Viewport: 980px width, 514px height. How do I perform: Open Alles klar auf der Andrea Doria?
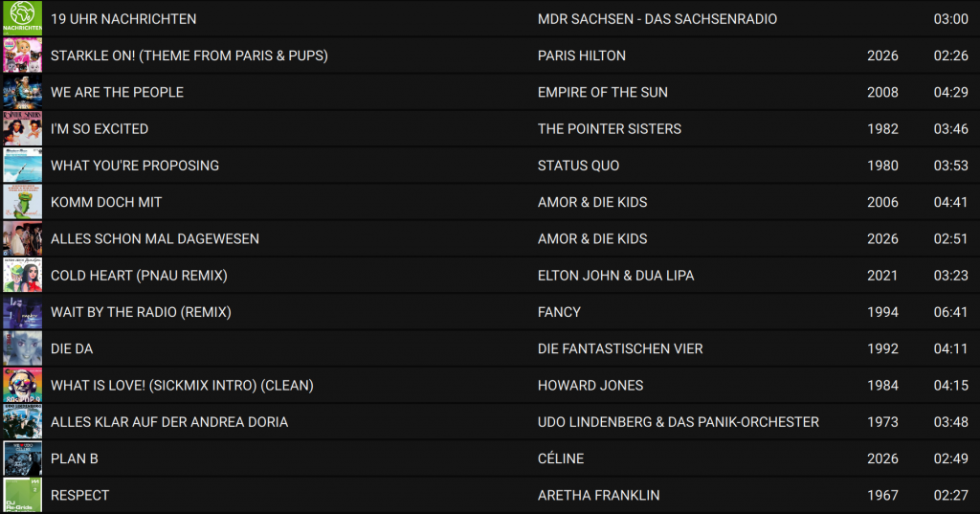pyautogui.click(x=169, y=422)
